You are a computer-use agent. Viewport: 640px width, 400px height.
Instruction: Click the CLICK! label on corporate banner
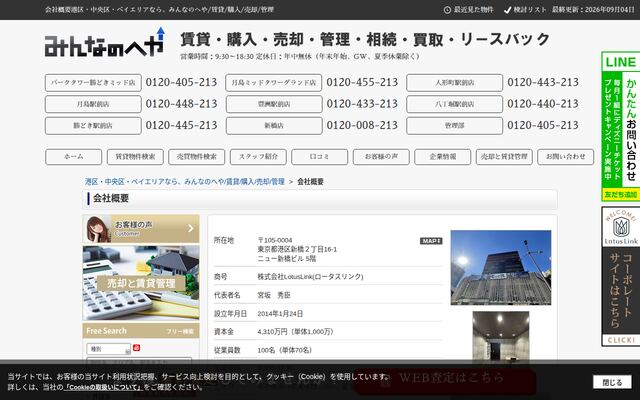coord(621,340)
